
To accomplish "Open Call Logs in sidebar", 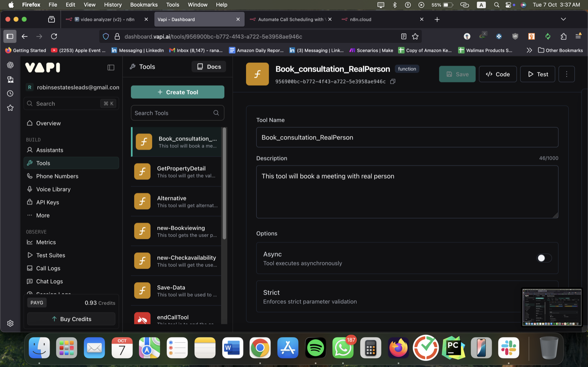I will 71,268.
